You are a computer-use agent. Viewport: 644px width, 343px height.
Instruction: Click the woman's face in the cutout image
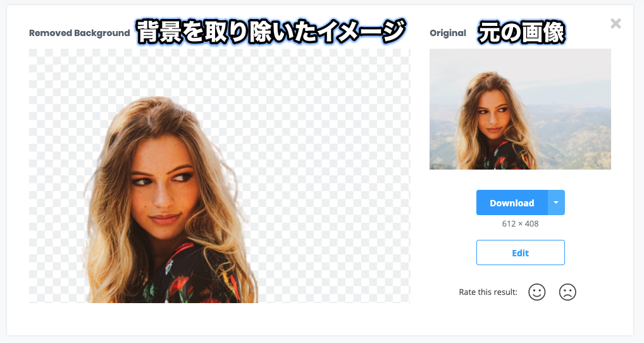(x=164, y=189)
